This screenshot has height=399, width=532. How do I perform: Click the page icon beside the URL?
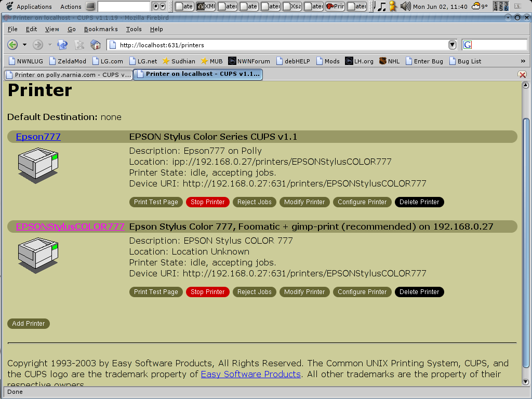point(113,45)
